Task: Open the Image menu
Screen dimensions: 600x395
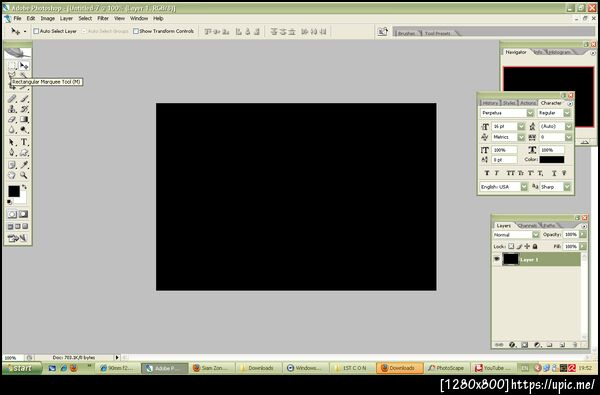Action: click(x=47, y=18)
